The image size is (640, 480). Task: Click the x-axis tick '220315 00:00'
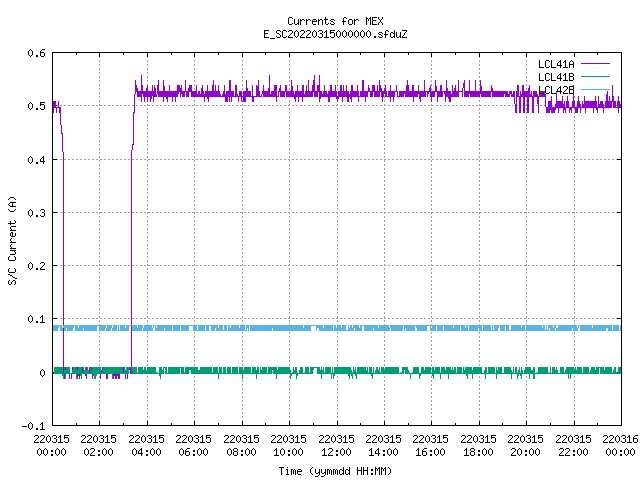coord(51,445)
